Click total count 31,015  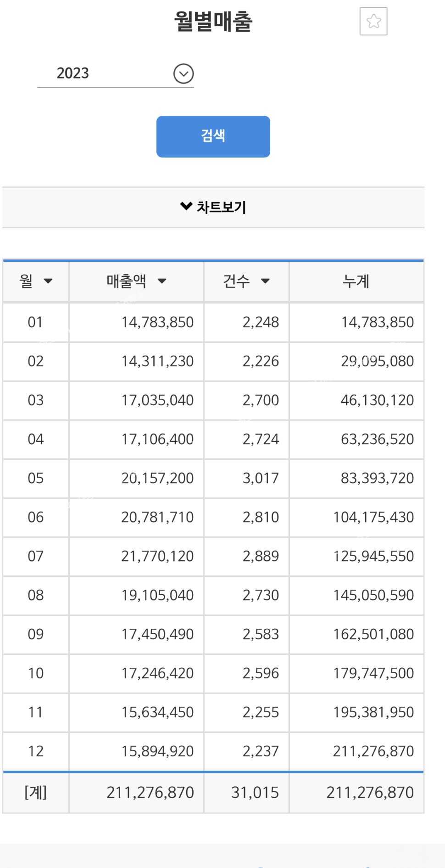click(x=255, y=792)
